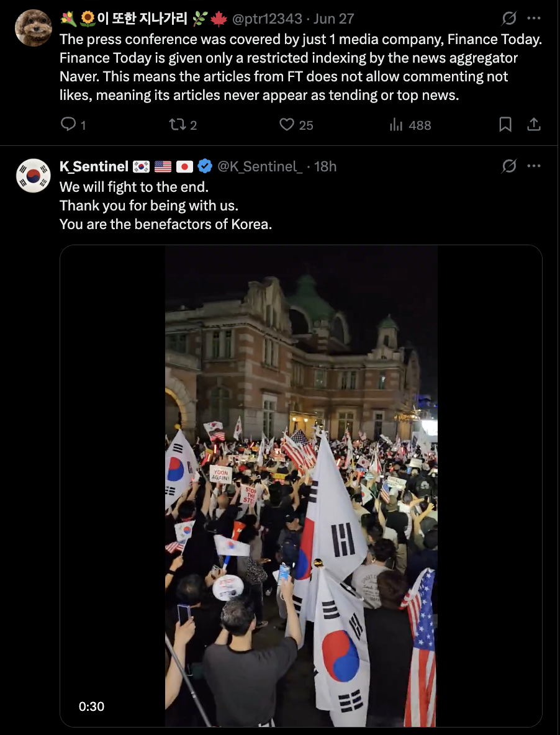Viewport: 560px width, 735px height.
Task: Open Grok icon on K_Sentinel tweet
Action: tap(509, 166)
